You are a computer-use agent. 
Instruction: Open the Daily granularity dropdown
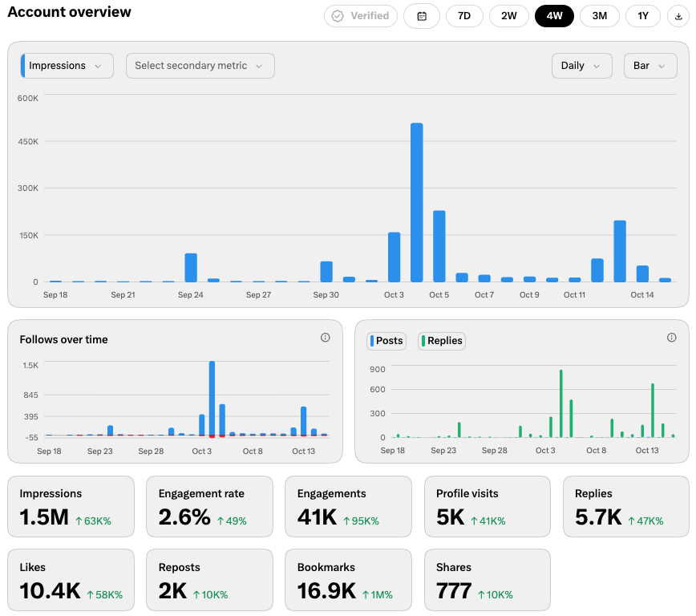tap(581, 66)
